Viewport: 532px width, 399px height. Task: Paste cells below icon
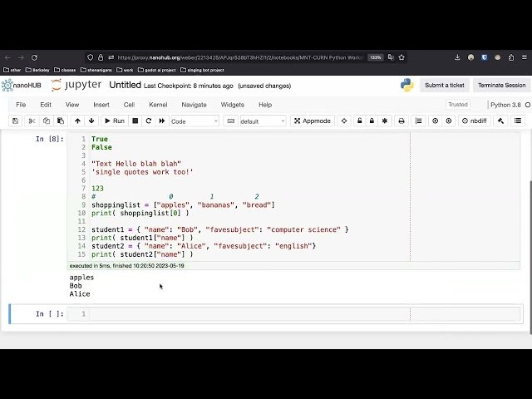(x=61, y=121)
